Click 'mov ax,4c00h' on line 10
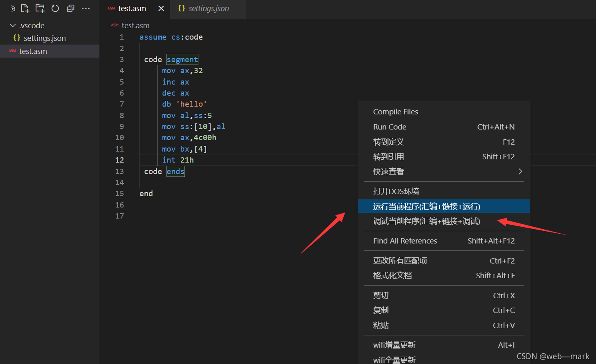Image resolution: width=596 pixels, height=364 pixels. point(189,138)
